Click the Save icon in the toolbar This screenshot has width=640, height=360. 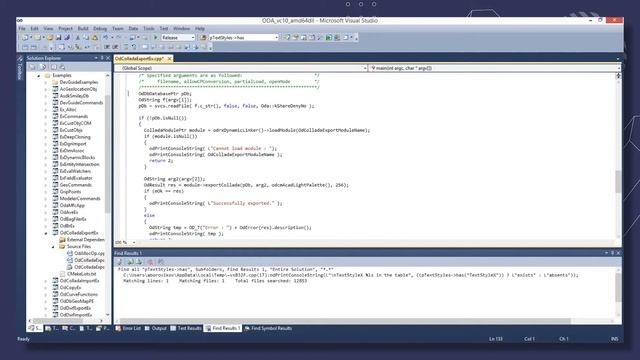coord(58,38)
